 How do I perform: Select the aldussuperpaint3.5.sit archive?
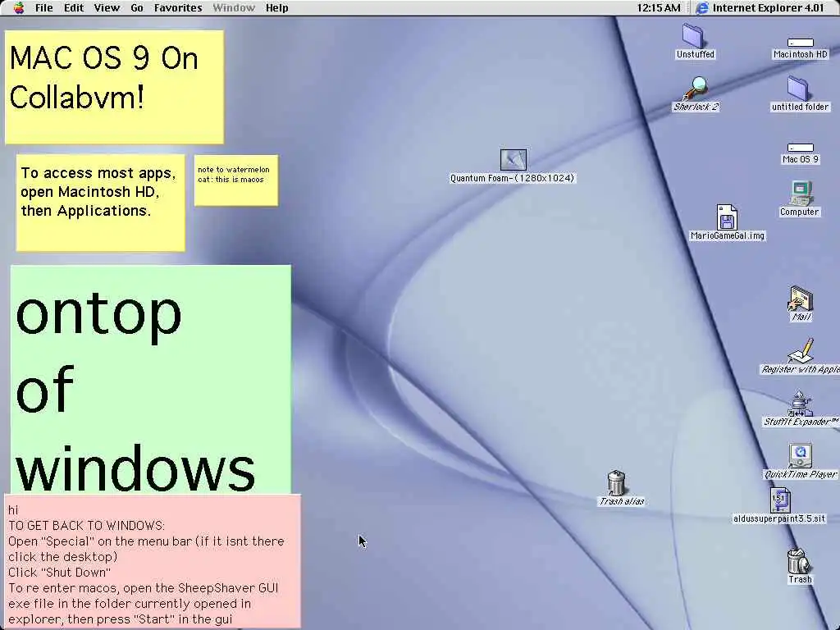tap(779, 500)
